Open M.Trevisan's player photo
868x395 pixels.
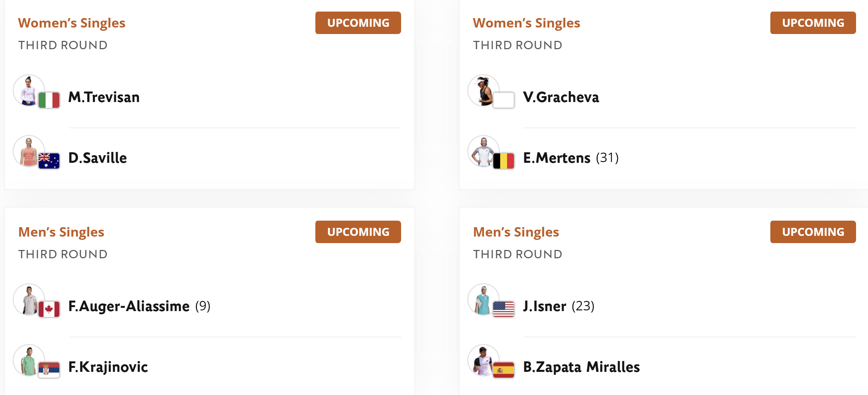tap(29, 90)
